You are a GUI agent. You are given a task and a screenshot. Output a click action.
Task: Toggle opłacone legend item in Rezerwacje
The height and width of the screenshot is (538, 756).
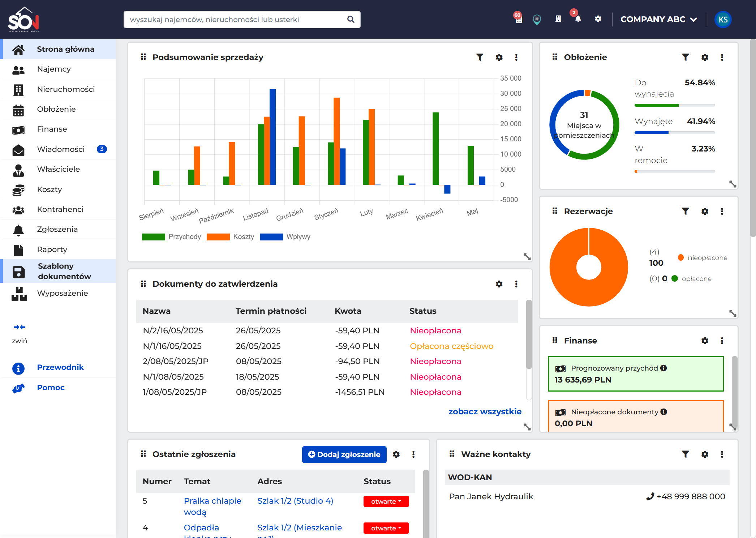691,279
